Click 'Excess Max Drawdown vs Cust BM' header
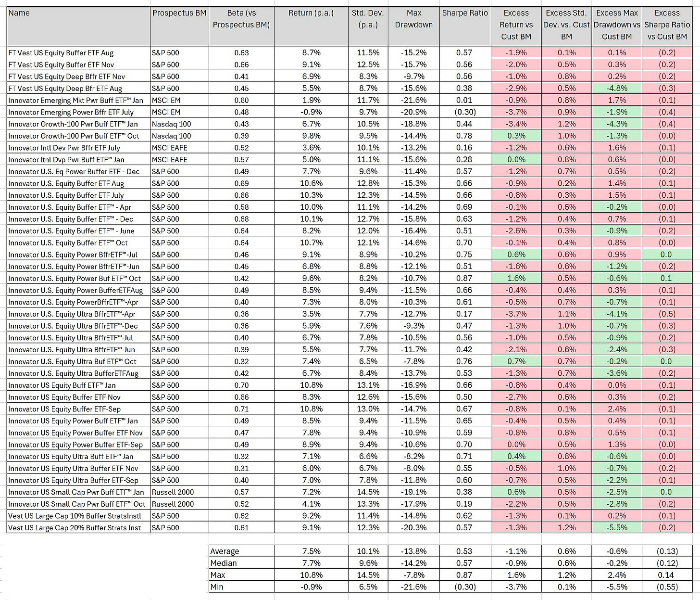Viewport: 700px width, 600px height. pyautogui.click(x=617, y=26)
